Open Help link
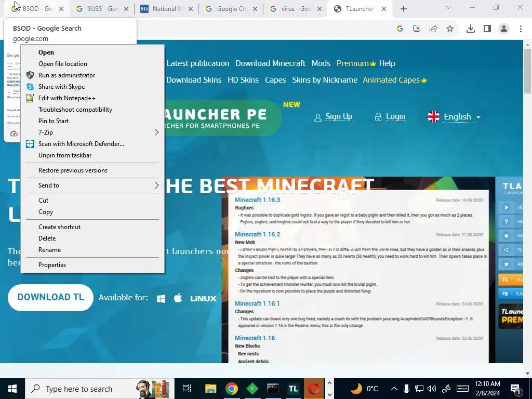The height and width of the screenshot is (399, 532). (387, 63)
